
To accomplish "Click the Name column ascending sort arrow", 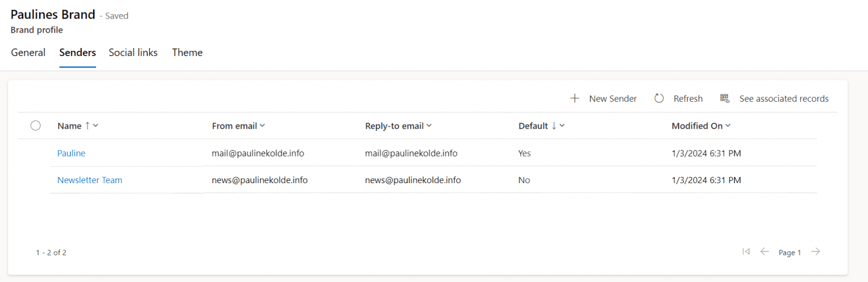I will (87, 126).
